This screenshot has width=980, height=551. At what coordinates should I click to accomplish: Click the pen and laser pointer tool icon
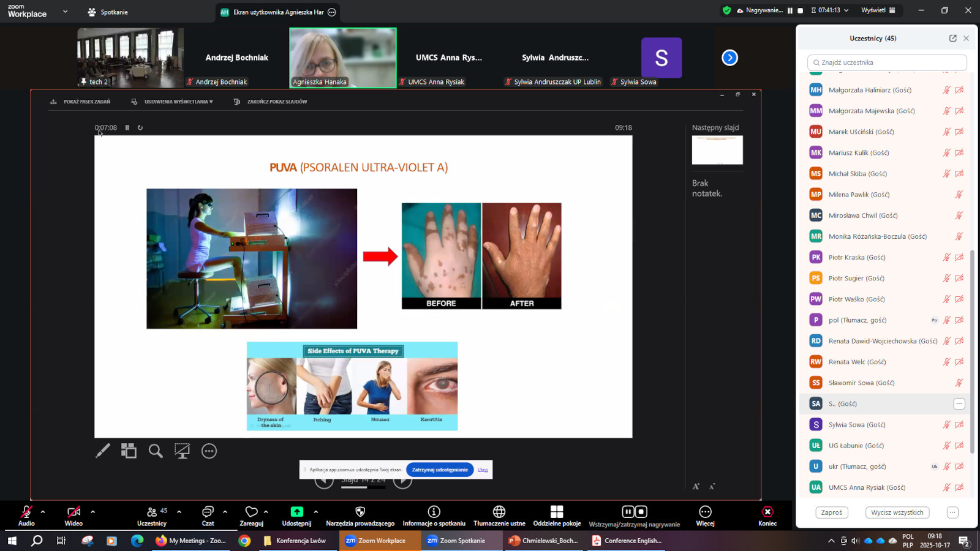[x=103, y=451]
